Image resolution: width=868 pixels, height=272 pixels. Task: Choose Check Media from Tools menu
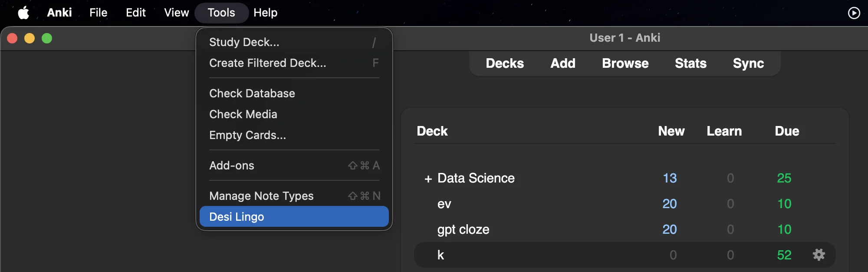[243, 114]
